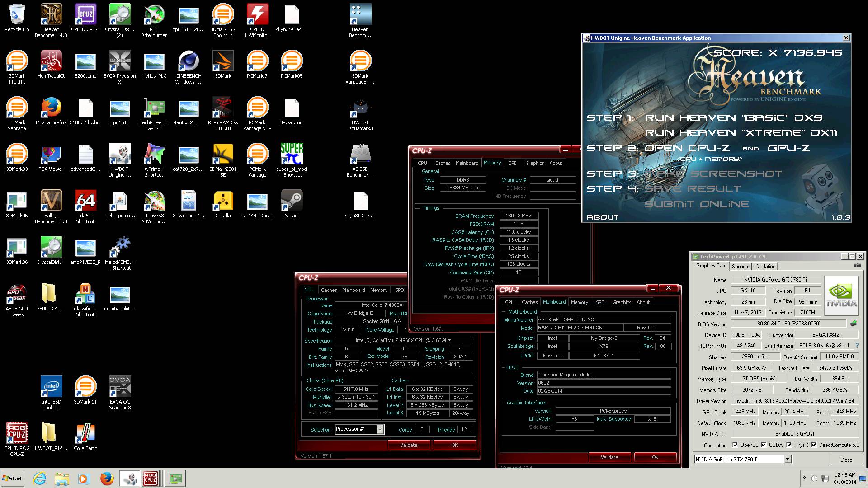Click ABOUT in Heaven Benchmark app

tap(603, 217)
